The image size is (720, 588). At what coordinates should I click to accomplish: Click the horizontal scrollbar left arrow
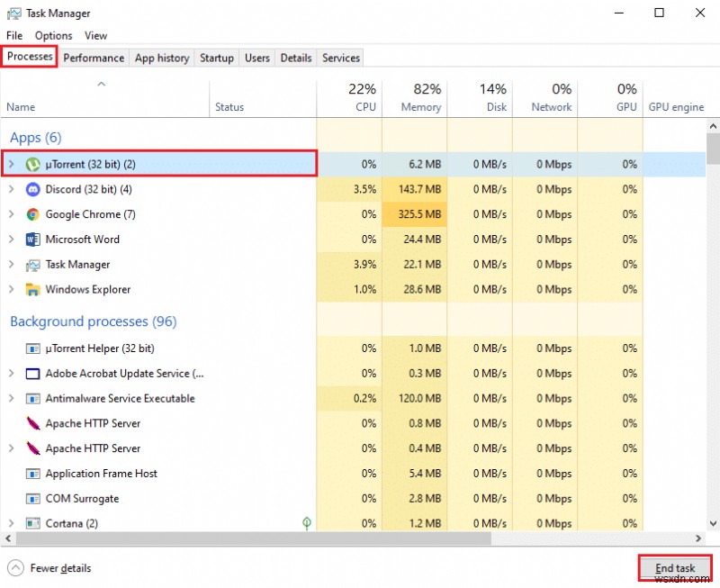pyautogui.click(x=8, y=538)
